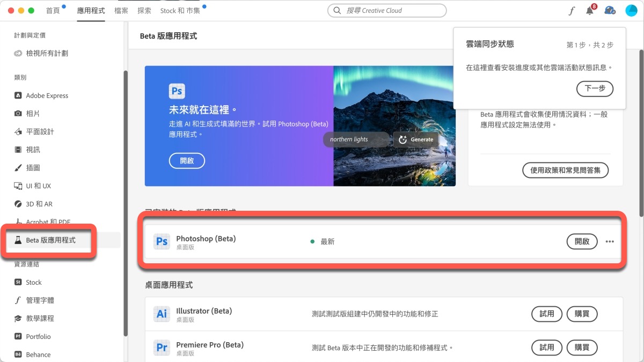Screen dimensions: 644x362
Task: Click the Beta flask icon in sidebar
Action: click(18, 240)
